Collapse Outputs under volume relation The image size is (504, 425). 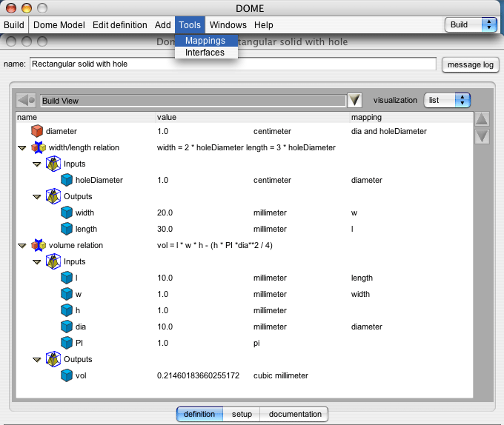coord(37,360)
